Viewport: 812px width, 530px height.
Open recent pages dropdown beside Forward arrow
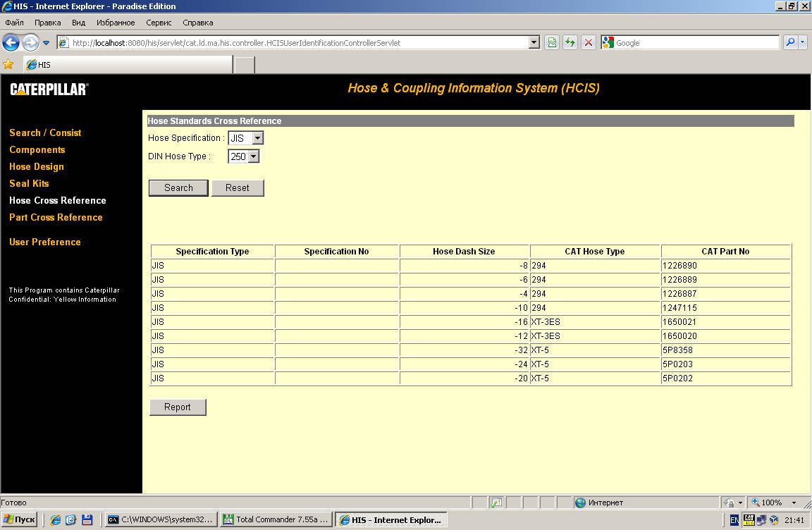click(x=46, y=43)
